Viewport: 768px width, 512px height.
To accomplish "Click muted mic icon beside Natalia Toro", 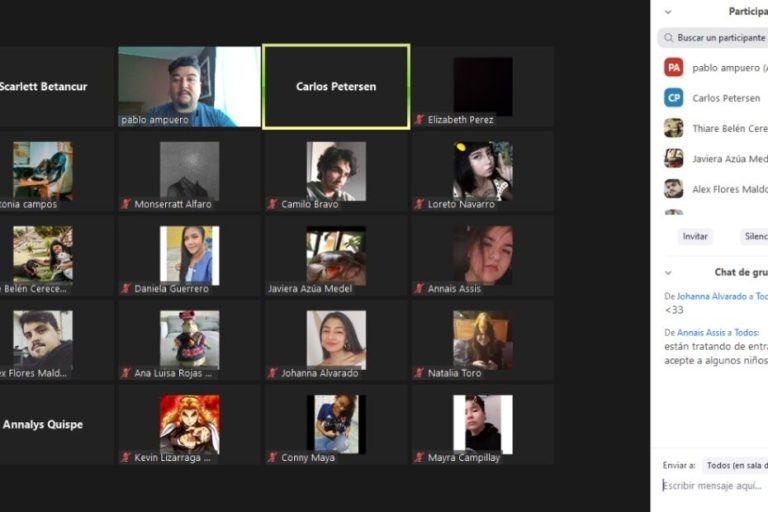I will click(x=420, y=373).
